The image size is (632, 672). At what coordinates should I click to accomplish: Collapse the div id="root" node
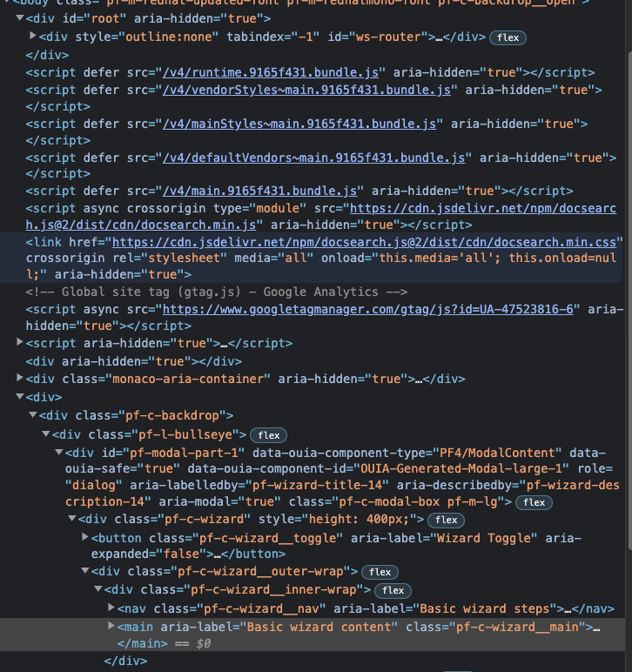click(19, 18)
